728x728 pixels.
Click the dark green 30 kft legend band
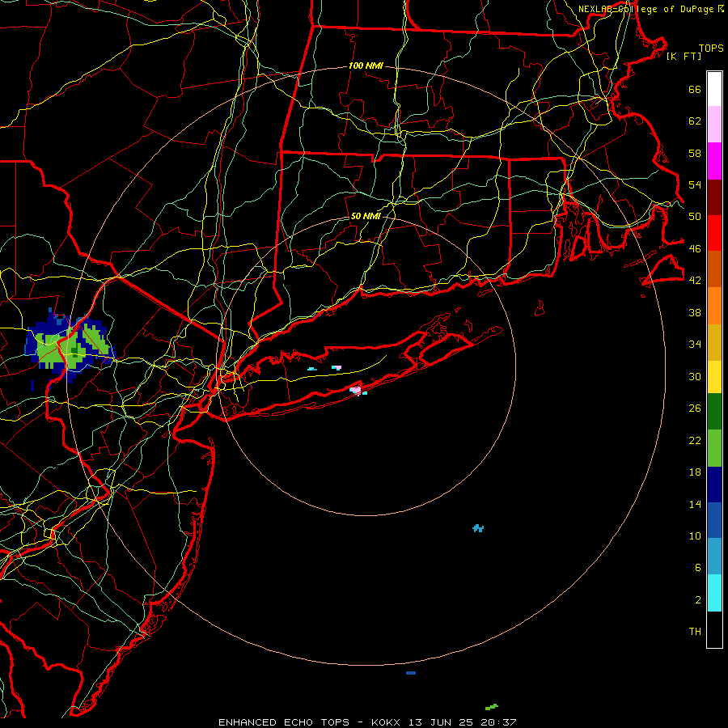pyautogui.click(x=714, y=412)
